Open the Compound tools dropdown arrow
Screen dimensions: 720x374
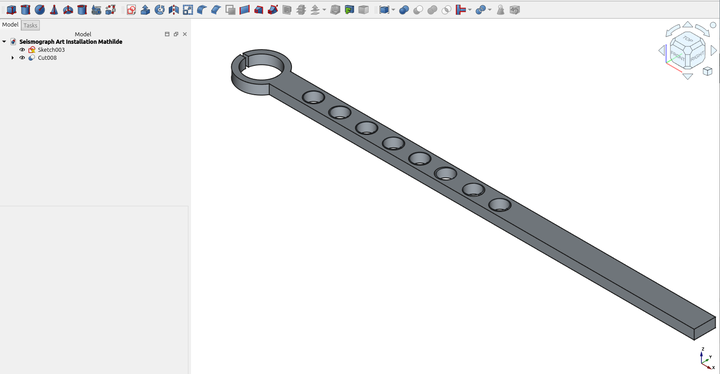click(394, 10)
